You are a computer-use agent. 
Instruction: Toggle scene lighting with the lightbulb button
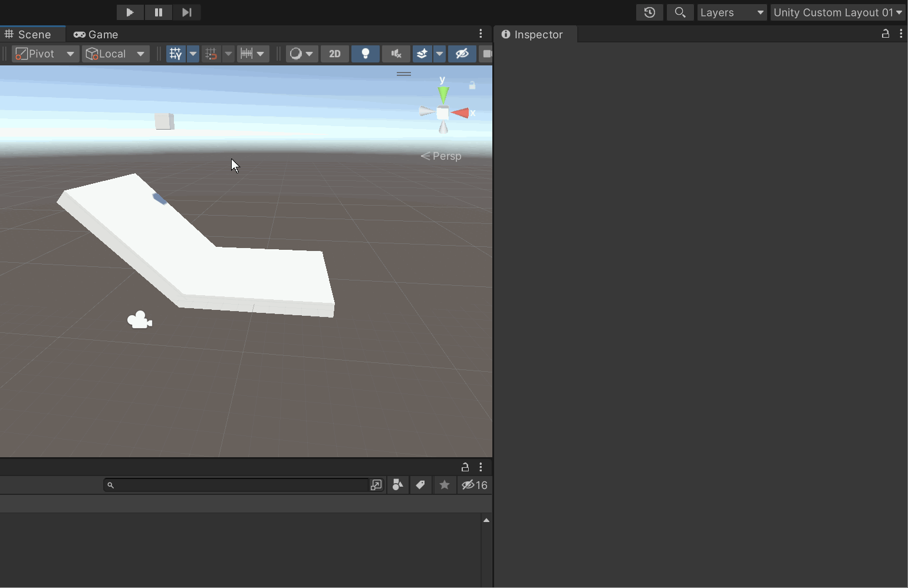coord(366,54)
